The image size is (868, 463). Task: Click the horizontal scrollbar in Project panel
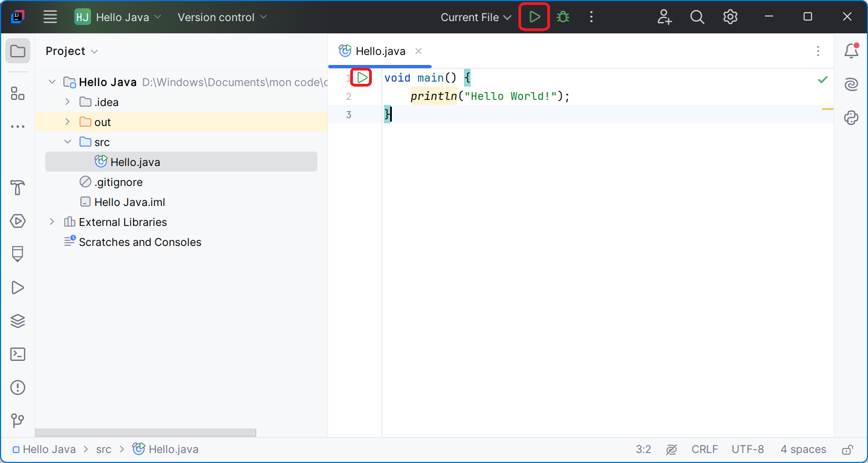[145, 432]
